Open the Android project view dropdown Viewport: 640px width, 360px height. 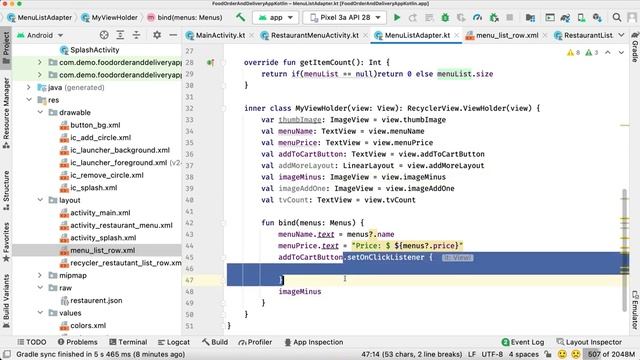click(40, 35)
